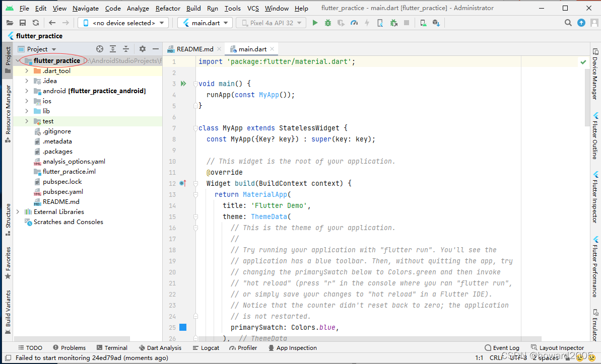Click the sync/reload icon in toolbar
This screenshot has width=601, height=364.
(36, 23)
